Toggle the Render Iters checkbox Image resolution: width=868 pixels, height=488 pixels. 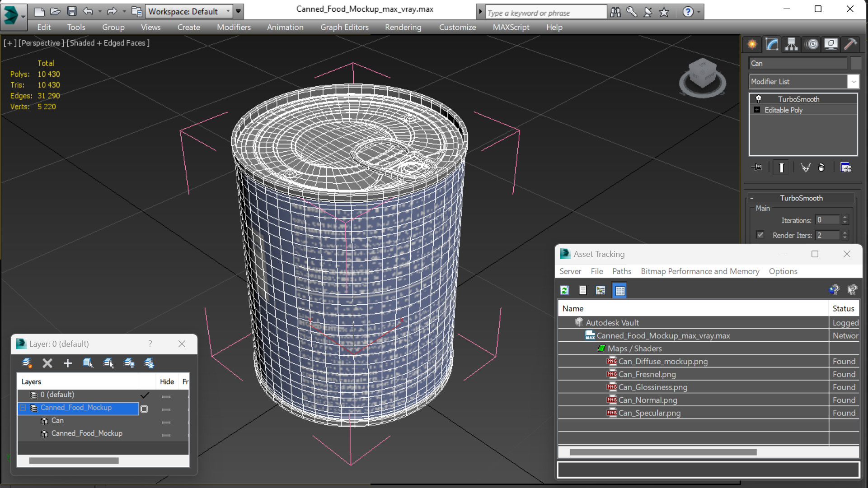[x=760, y=235]
